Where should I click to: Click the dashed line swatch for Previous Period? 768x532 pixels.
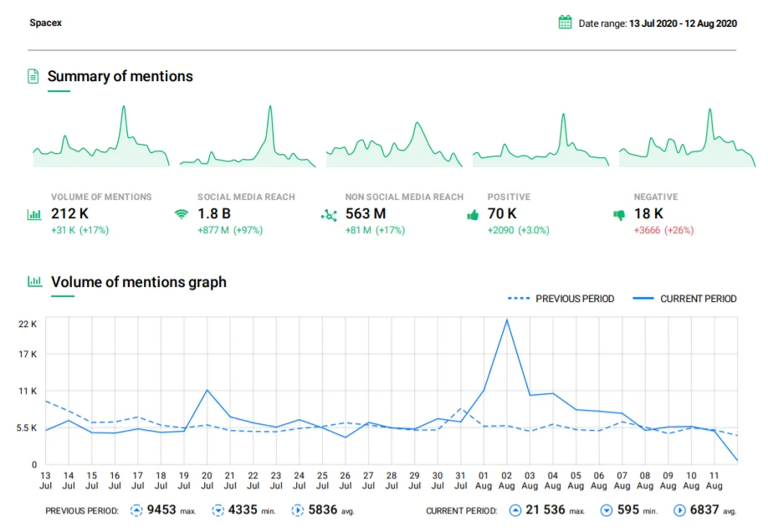point(519,299)
